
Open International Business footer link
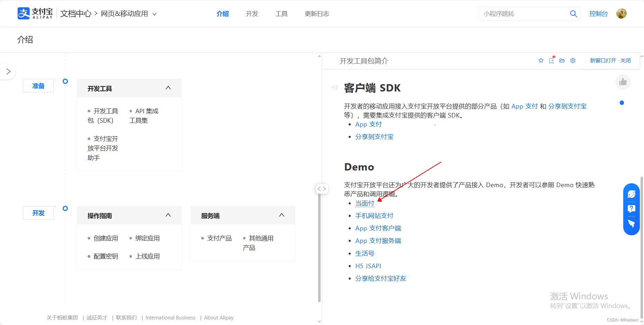tap(170, 318)
